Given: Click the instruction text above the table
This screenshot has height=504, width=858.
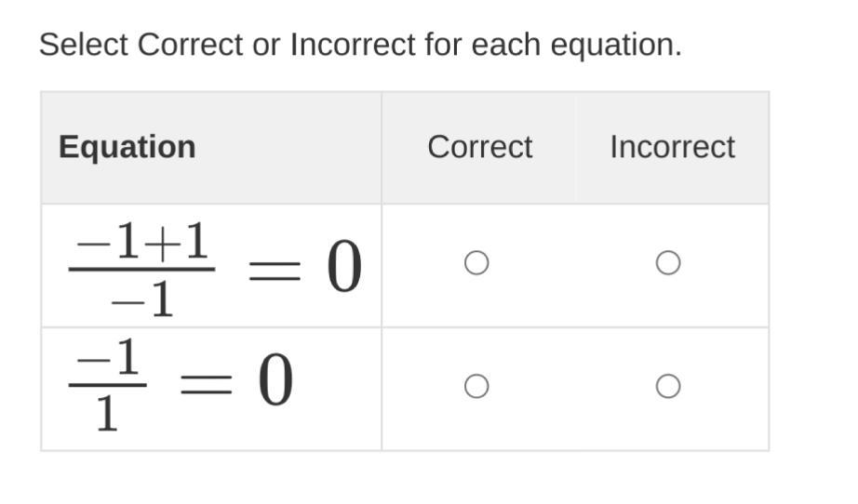Looking at the screenshot, I should tap(360, 45).
